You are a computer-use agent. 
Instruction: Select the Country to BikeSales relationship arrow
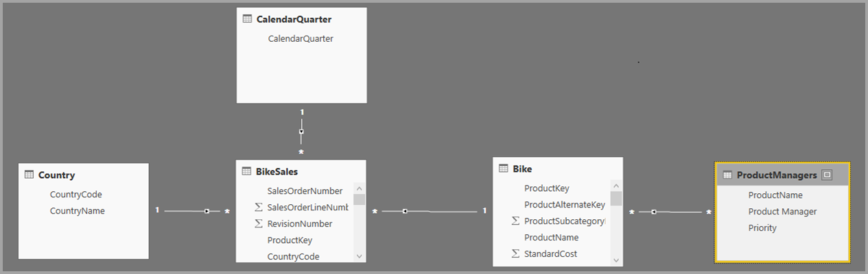pyautogui.click(x=207, y=211)
